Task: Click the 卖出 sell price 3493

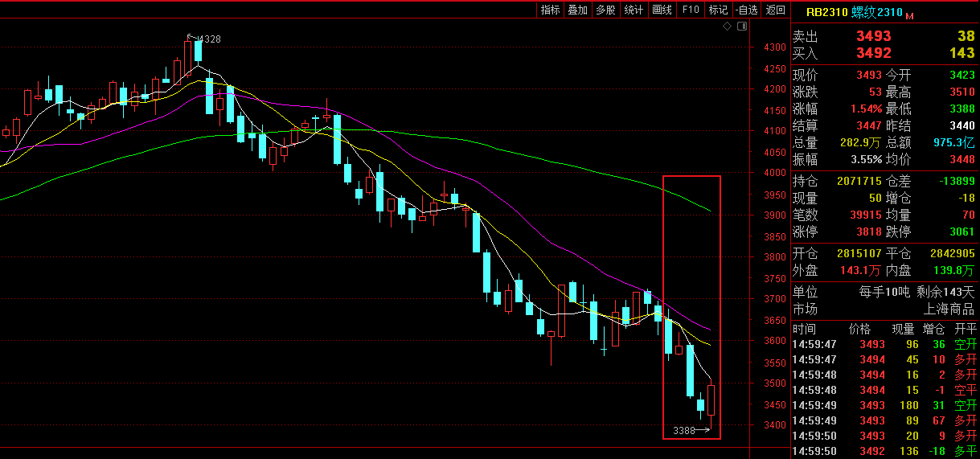Action: [873, 36]
